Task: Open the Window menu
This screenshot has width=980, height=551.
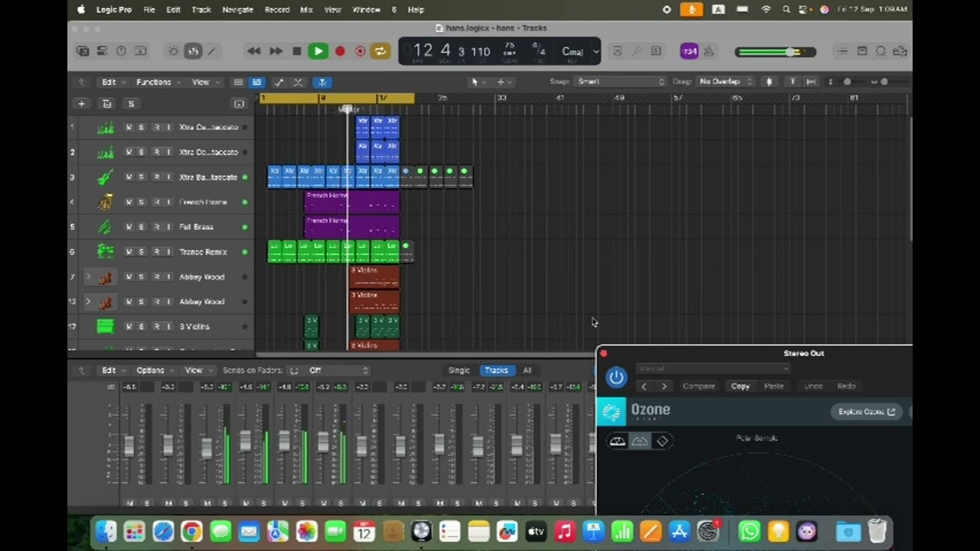Action: pos(366,9)
